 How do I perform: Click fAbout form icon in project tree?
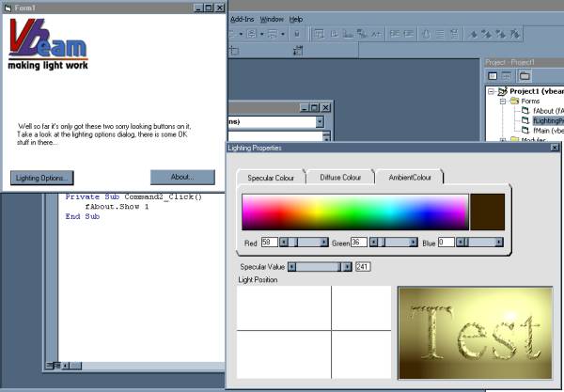click(x=525, y=111)
